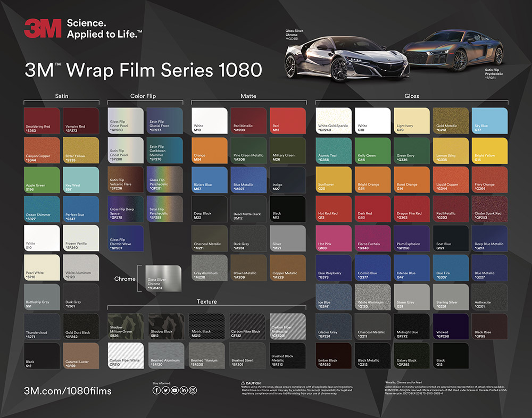This screenshot has height=418, width=532.
Task: Choose the Matrix Black MX12 swatch
Action: pyautogui.click(x=206, y=327)
